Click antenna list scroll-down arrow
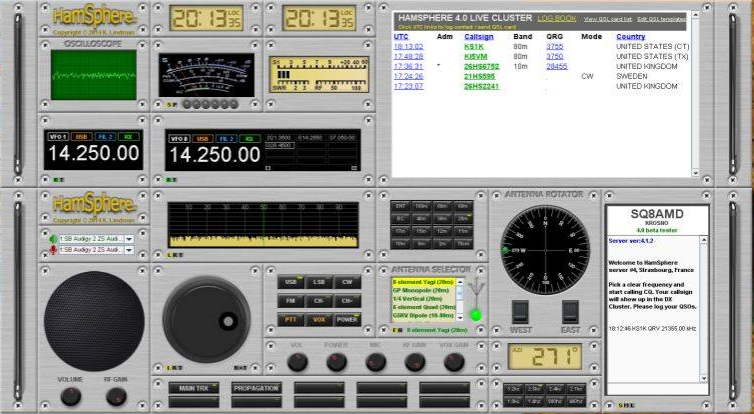The width and height of the screenshot is (754, 414). tap(460, 317)
